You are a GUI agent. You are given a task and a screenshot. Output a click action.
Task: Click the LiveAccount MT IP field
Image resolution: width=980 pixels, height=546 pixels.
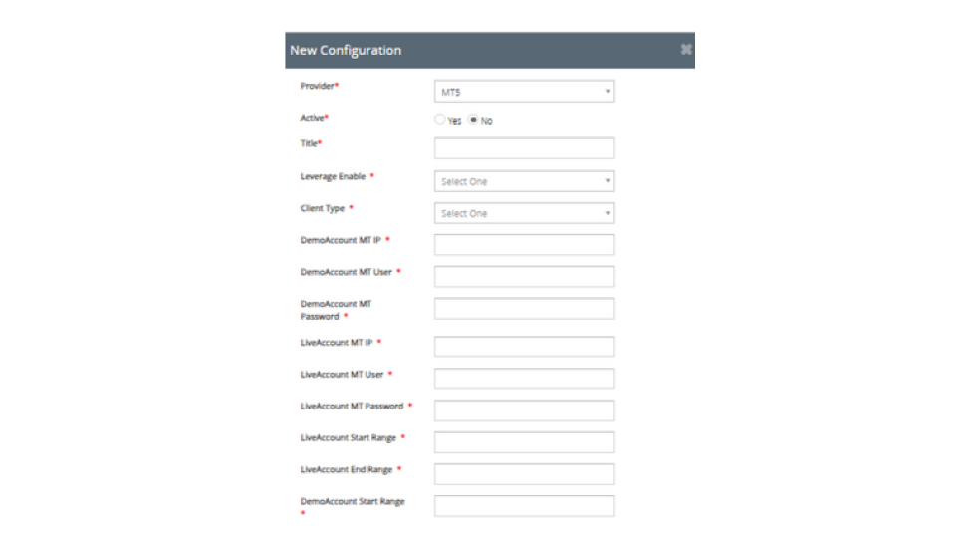click(x=524, y=347)
